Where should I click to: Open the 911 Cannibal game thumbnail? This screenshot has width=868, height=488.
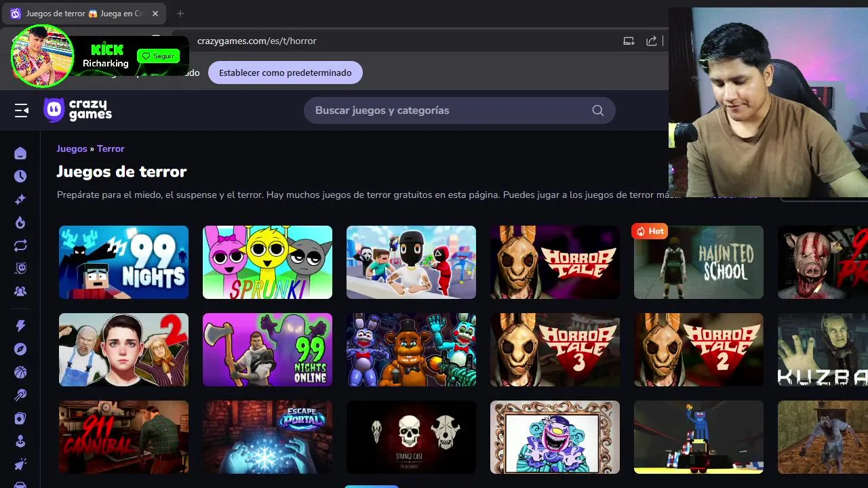pyautogui.click(x=123, y=437)
